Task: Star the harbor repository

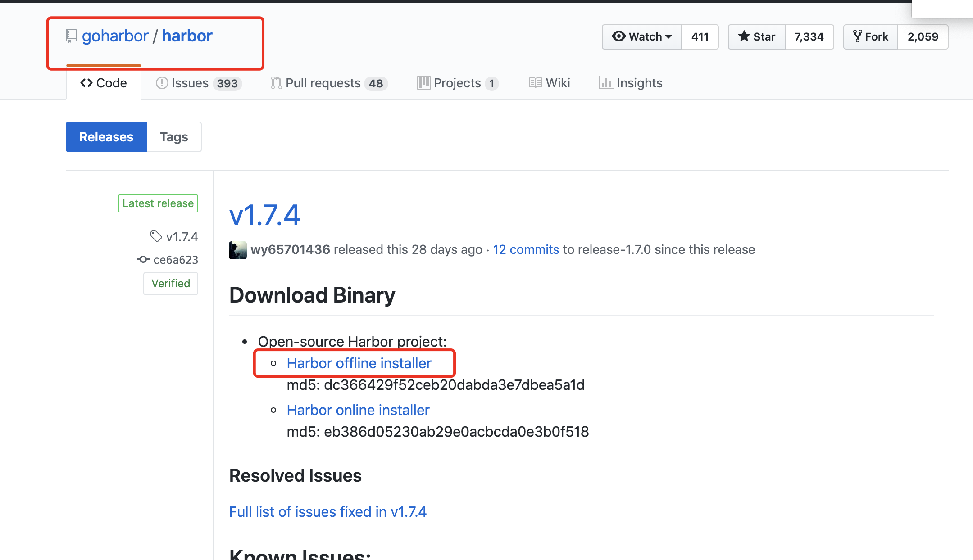Action: (x=757, y=37)
